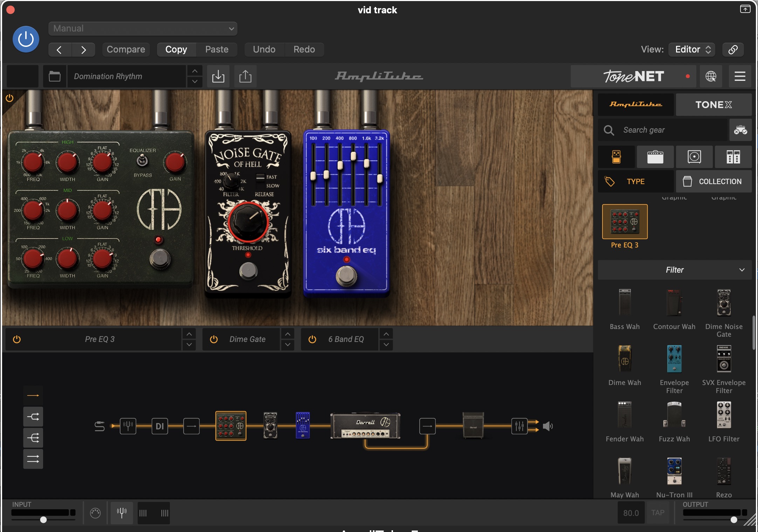Open the View Editor dropdown
The image size is (758, 532).
(x=692, y=49)
